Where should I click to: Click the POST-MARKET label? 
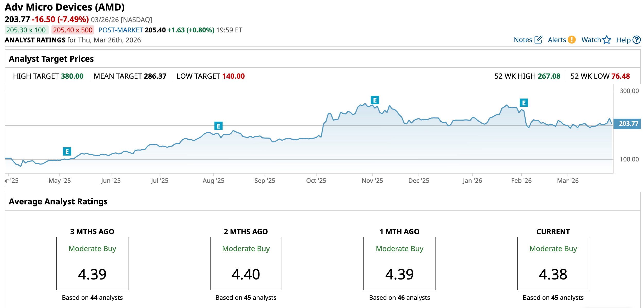(120, 30)
